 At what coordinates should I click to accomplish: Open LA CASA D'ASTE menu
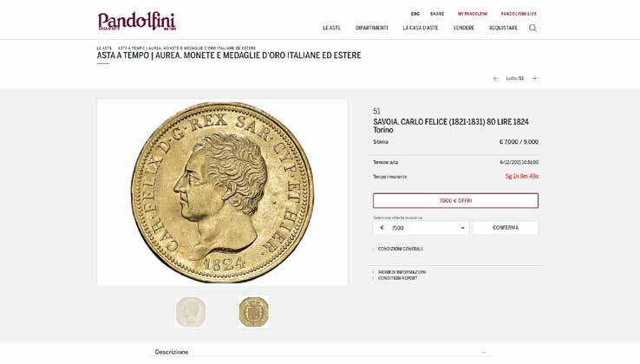click(x=421, y=28)
